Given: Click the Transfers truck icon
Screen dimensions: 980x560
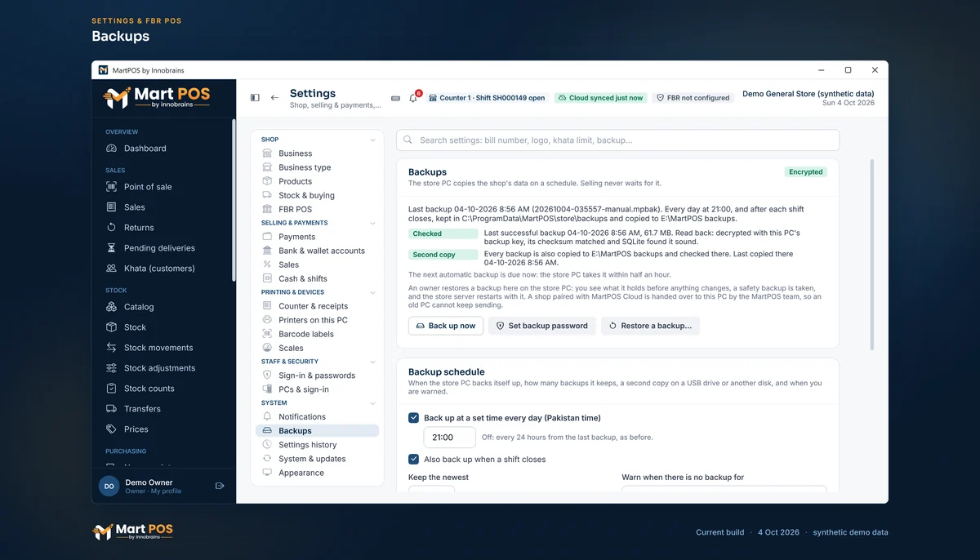Looking at the screenshot, I should coord(112,409).
